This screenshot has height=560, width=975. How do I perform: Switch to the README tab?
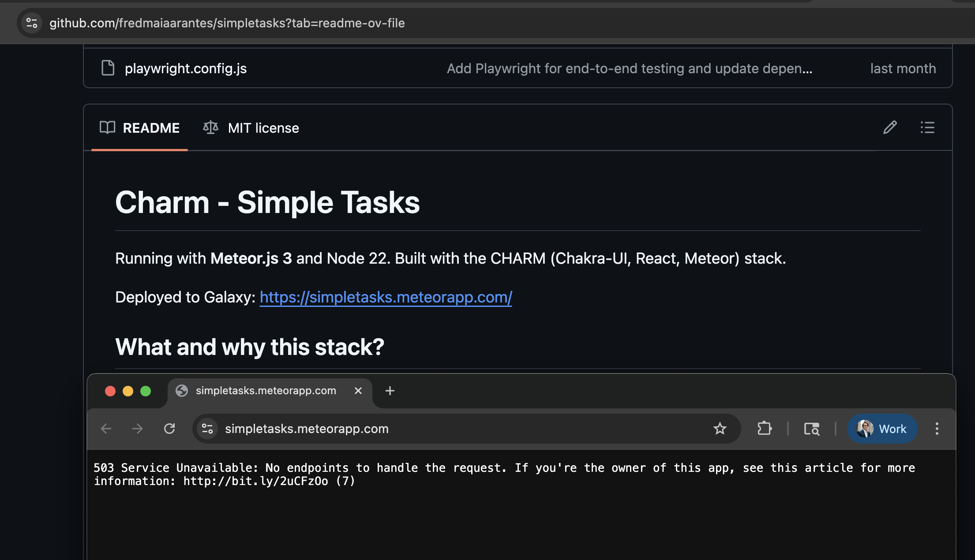139,128
